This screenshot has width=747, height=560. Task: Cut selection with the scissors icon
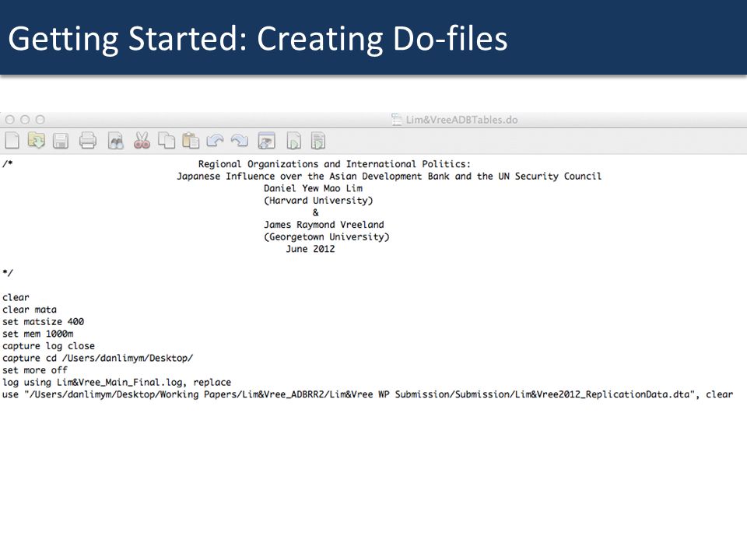point(142,141)
